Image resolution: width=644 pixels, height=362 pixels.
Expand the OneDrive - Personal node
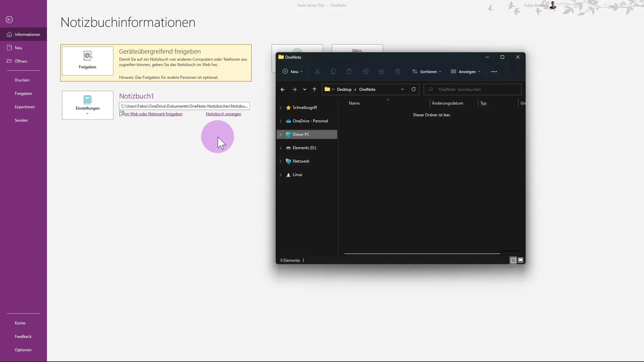click(x=281, y=121)
